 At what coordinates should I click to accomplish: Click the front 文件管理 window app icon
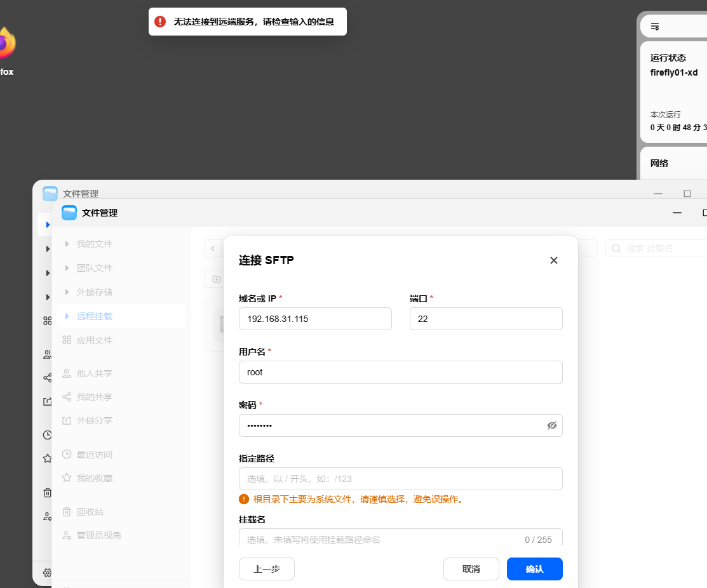[69, 213]
